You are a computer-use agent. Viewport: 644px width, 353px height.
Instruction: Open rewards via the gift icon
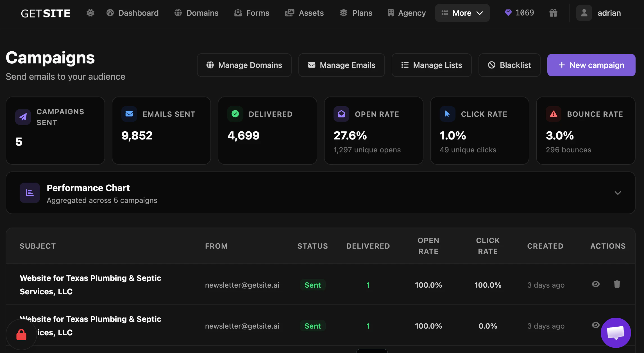click(553, 13)
